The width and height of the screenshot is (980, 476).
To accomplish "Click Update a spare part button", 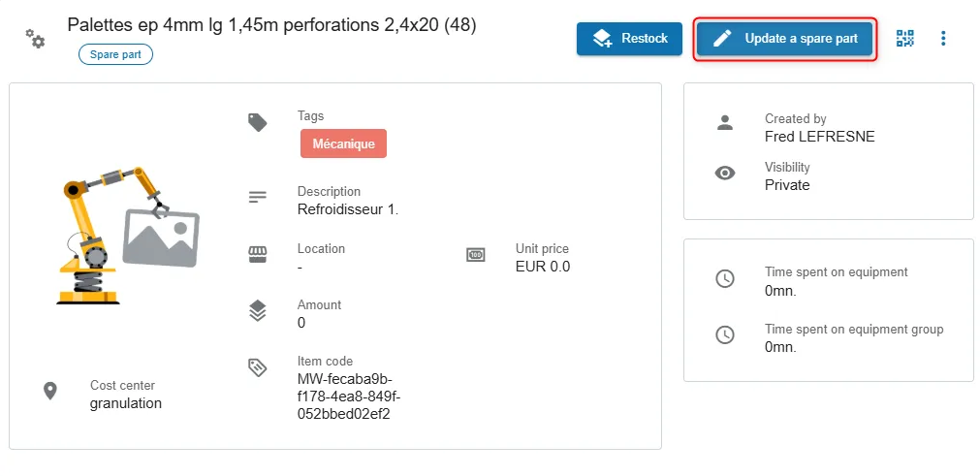I will [x=785, y=39].
